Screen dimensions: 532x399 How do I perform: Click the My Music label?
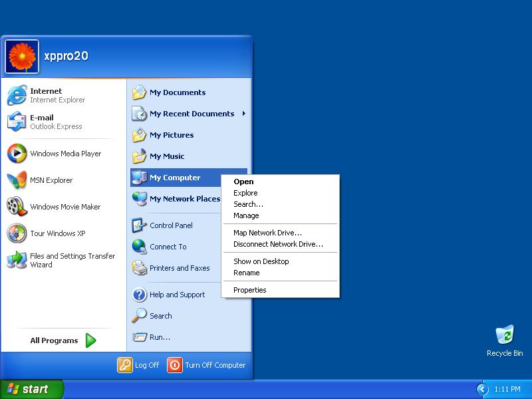pyautogui.click(x=167, y=156)
